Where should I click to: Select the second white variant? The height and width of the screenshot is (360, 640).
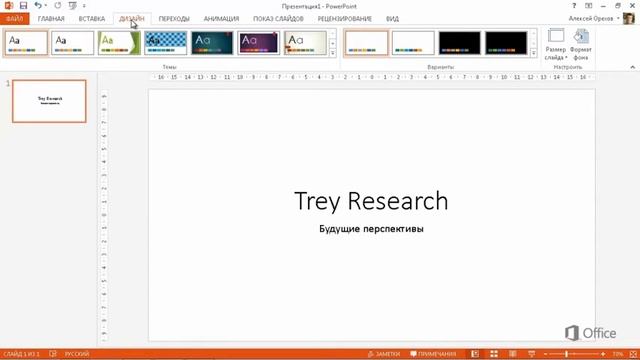(x=413, y=43)
